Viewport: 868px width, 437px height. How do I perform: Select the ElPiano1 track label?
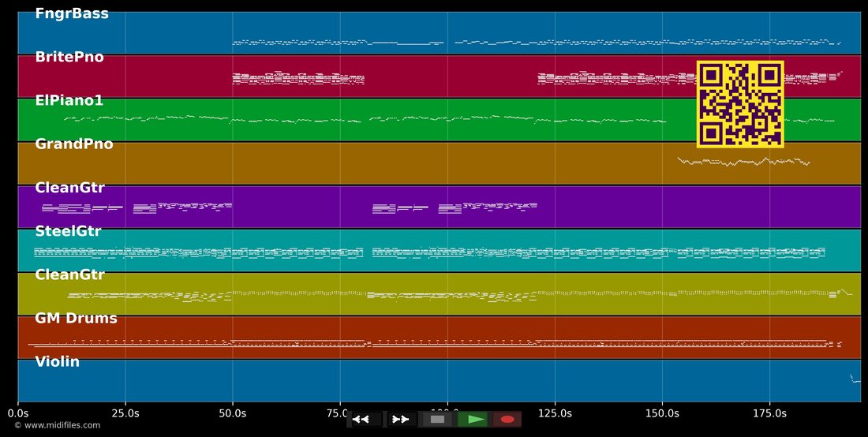pyautogui.click(x=69, y=101)
